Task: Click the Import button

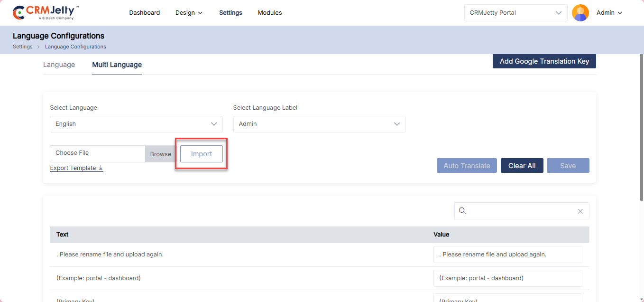Action: (x=201, y=154)
